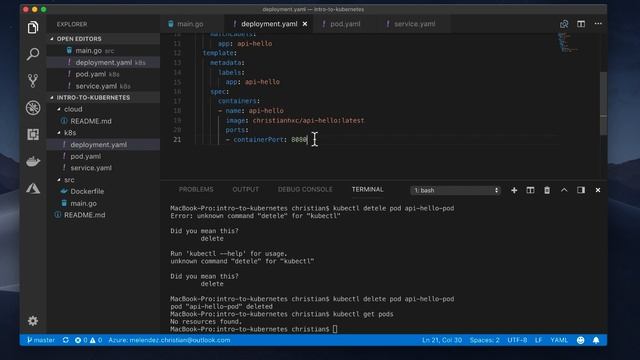Change end of line sequence LF
Screen dimensions: 640x360
[x=538, y=340]
